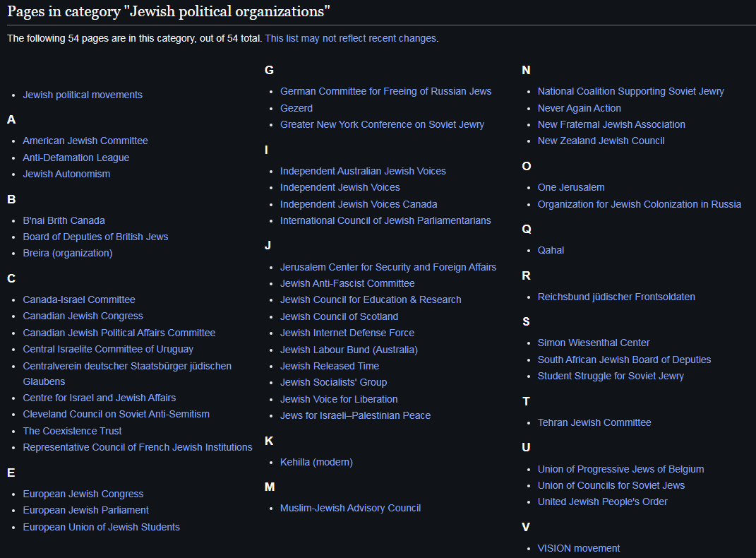Select Kehilla (modern) link
The image size is (756, 558).
316,462
